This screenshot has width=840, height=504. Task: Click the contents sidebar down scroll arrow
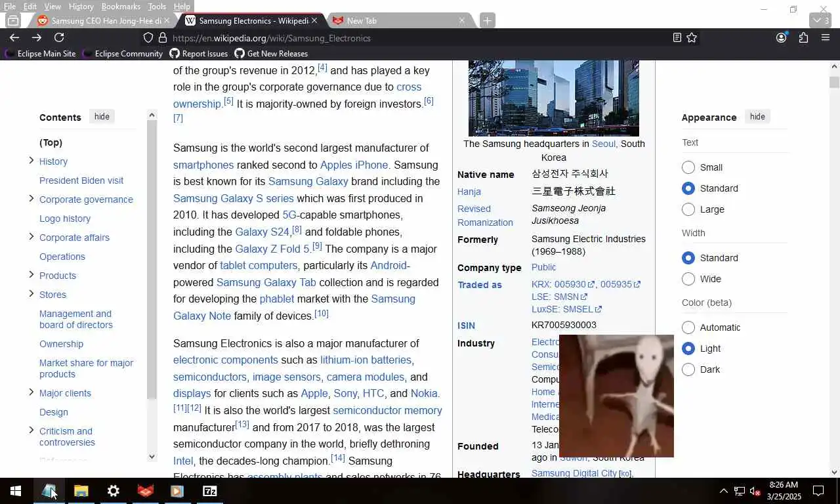point(152,457)
